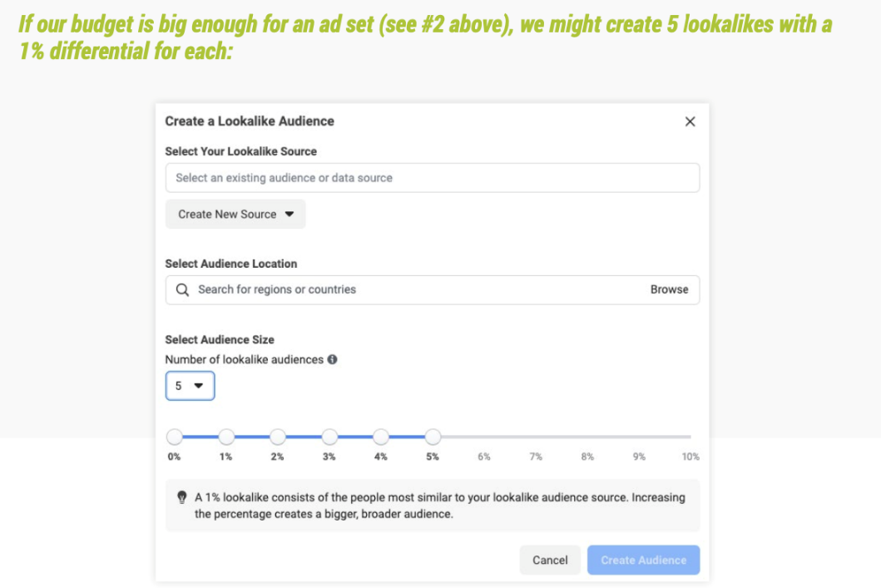Click the Cancel button
This screenshot has height=588, width=881.
pyautogui.click(x=550, y=560)
